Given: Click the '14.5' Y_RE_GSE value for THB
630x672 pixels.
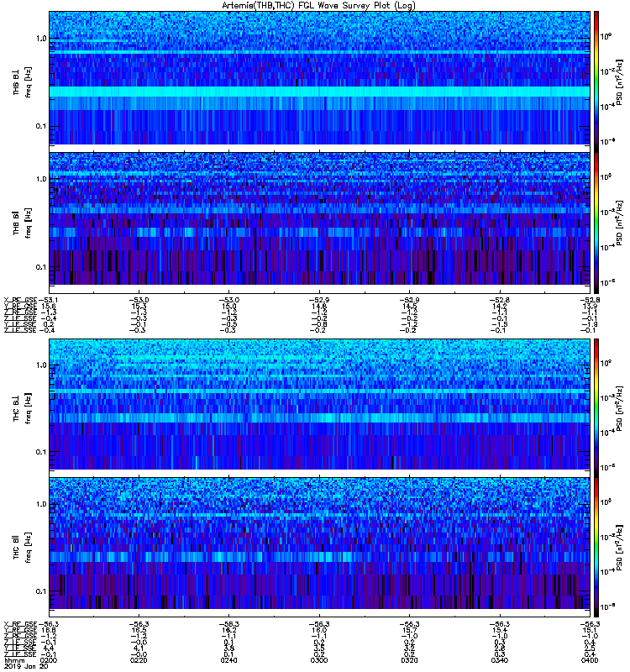Looking at the screenshot, I should [409, 306].
